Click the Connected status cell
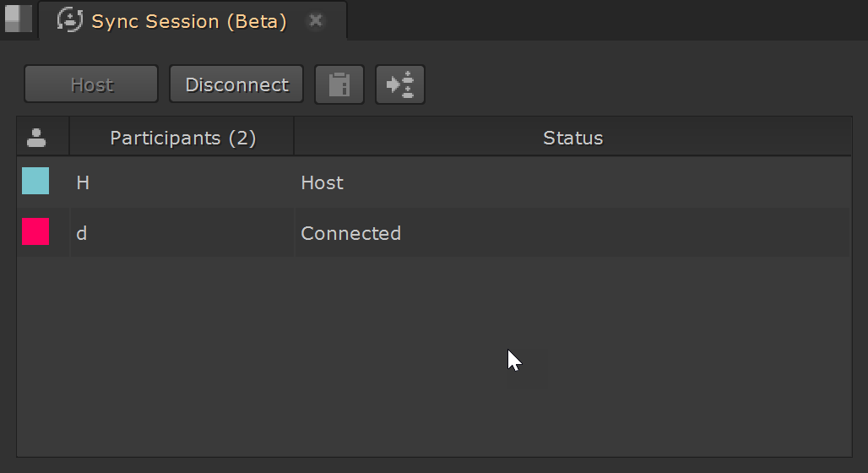The height and width of the screenshot is (473, 868). tap(350, 233)
